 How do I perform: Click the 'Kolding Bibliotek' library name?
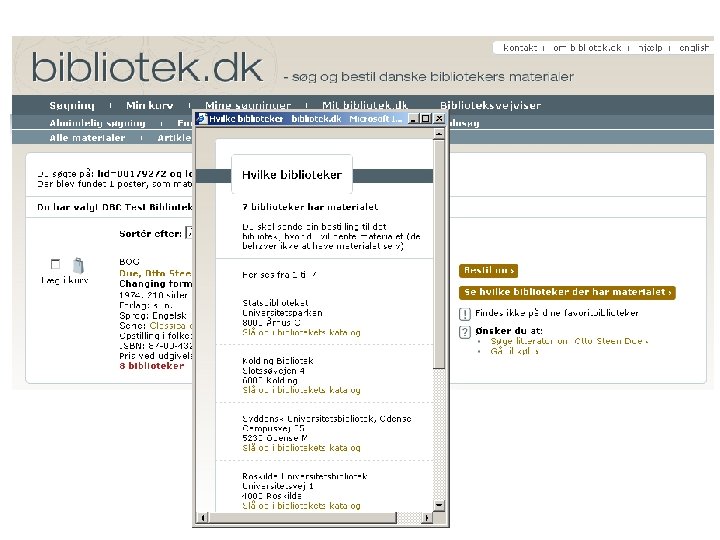point(278,361)
